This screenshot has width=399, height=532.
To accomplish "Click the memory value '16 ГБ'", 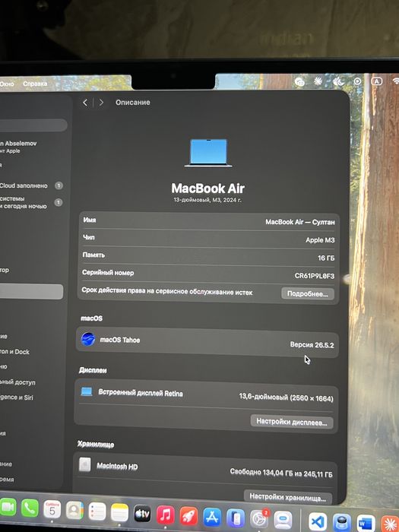I will coord(326,258).
